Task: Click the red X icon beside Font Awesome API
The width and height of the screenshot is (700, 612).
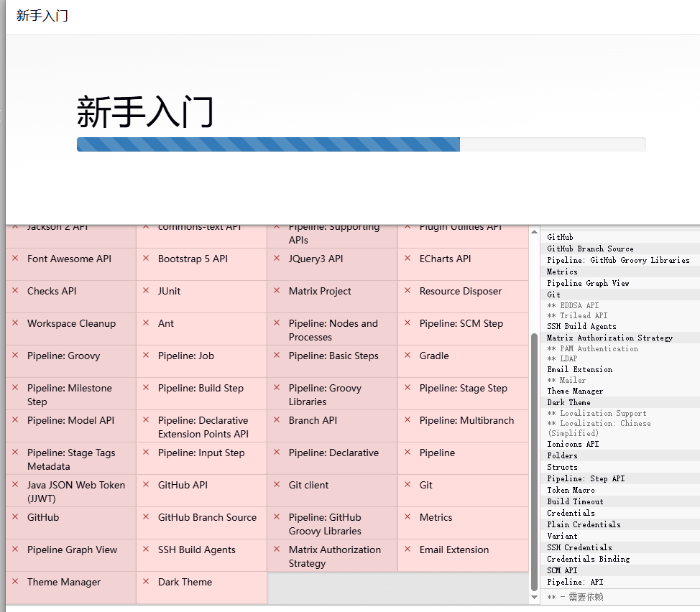Action: pyautogui.click(x=15, y=259)
